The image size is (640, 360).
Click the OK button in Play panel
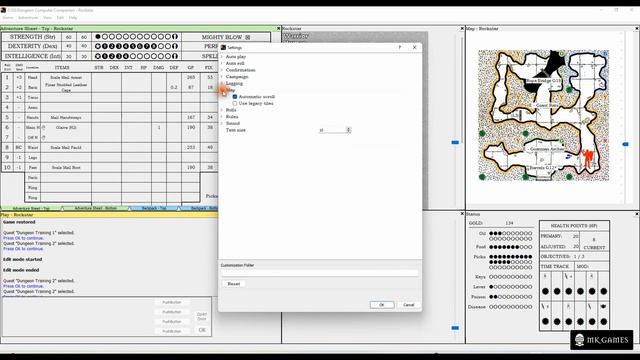pos(202,330)
